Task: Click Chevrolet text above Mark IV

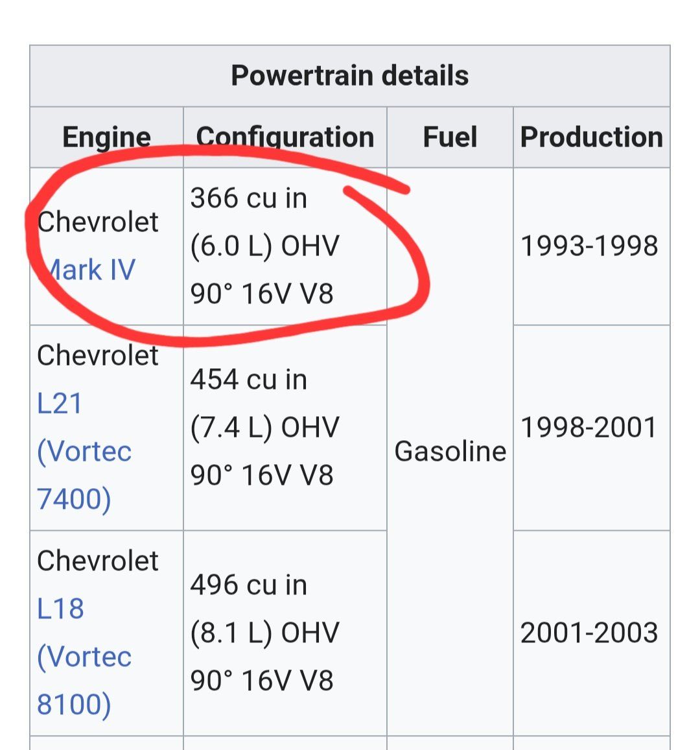Action: click(x=98, y=222)
